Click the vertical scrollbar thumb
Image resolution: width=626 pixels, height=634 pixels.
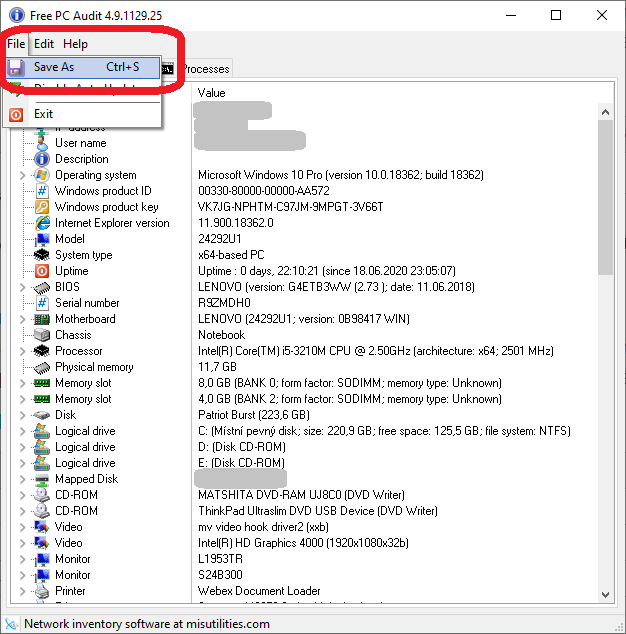(605, 197)
